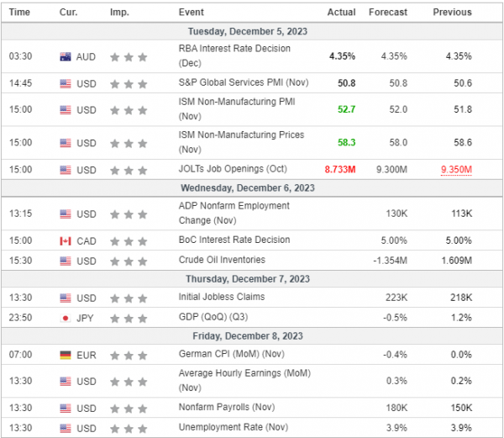Image resolution: width=504 pixels, height=438 pixels.
Task: Click importance stars for the German CPI row
Action: click(129, 352)
